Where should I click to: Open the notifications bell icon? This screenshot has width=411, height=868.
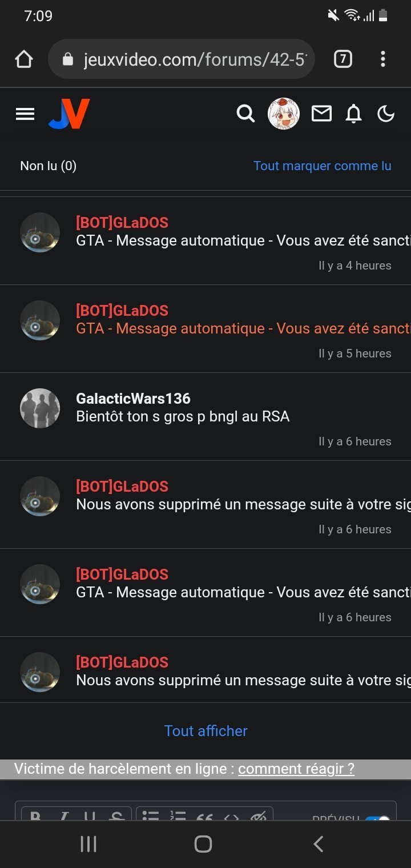pyautogui.click(x=354, y=114)
